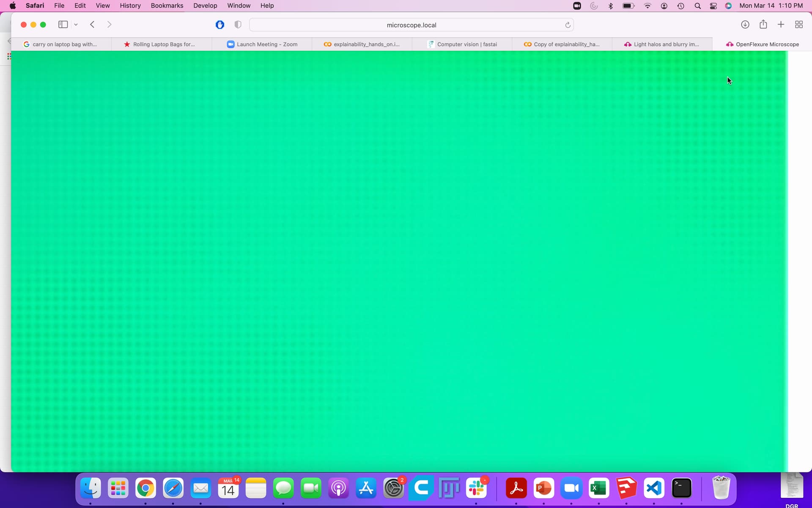
Task: Open Zoom from the Dock
Action: [x=571, y=489]
